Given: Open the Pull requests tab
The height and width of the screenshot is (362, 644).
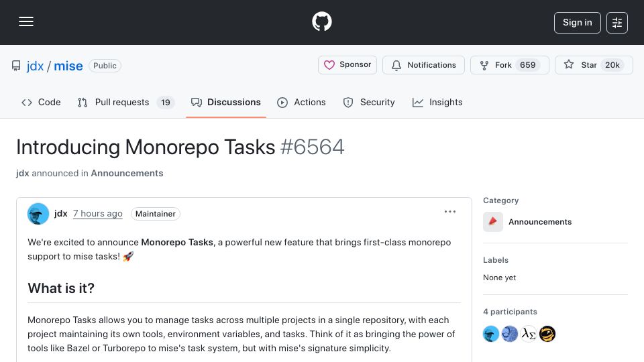Looking at the screenshot, I should pos(125,102).
